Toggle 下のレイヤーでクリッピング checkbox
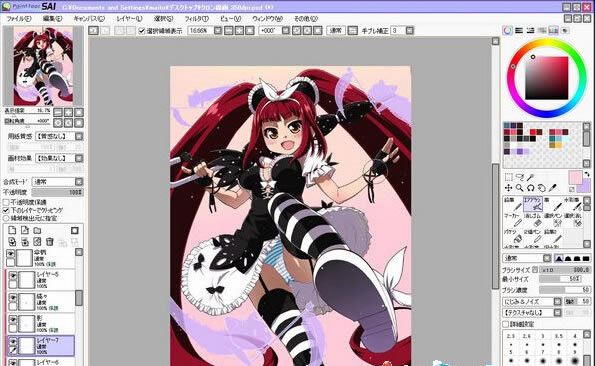The image size is (595, 366). [6, 210]
